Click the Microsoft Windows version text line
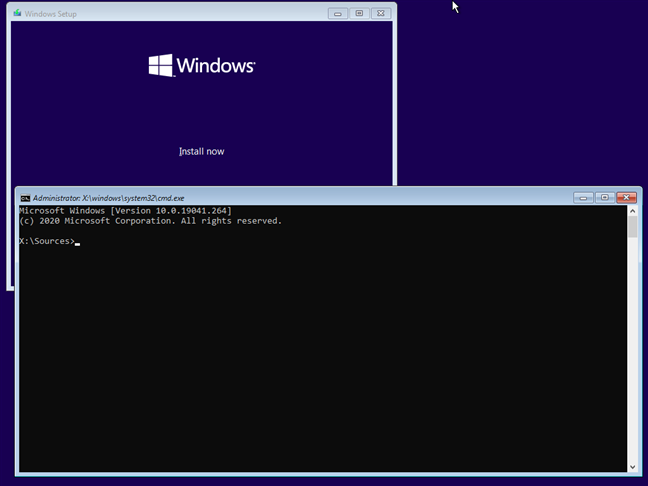Viewport: 648px width, 486px height. point(125,211)
